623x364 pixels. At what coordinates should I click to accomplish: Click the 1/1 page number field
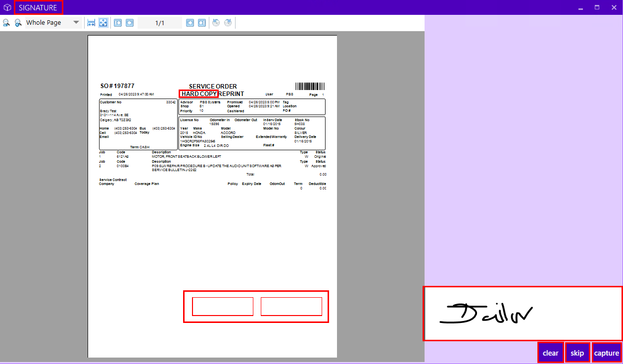160,23
